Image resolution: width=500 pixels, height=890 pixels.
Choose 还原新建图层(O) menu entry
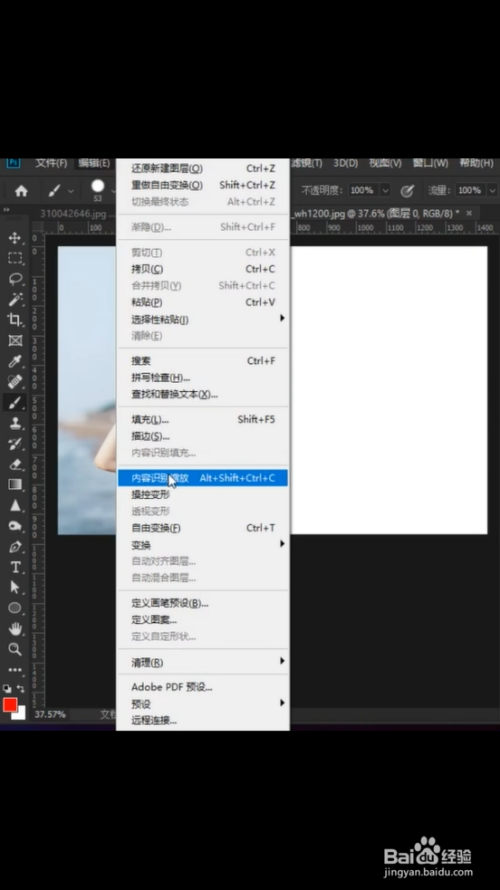(203, 169)
